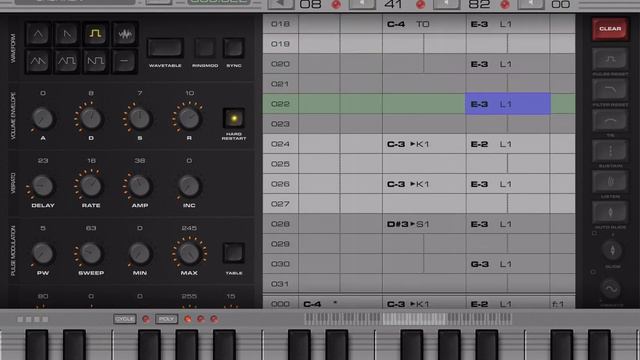
Task: Click the vibrato RATE knob
Action: click(91, 186)
